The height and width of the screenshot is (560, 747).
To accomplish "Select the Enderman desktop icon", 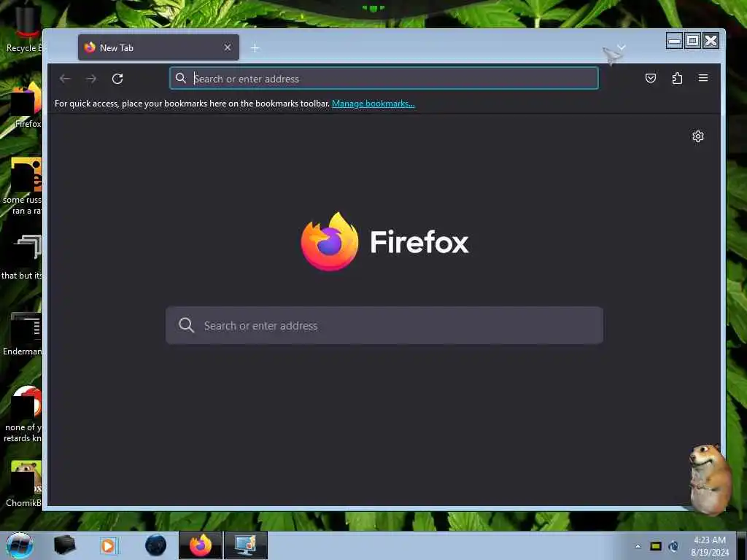I will coord(22,334).
